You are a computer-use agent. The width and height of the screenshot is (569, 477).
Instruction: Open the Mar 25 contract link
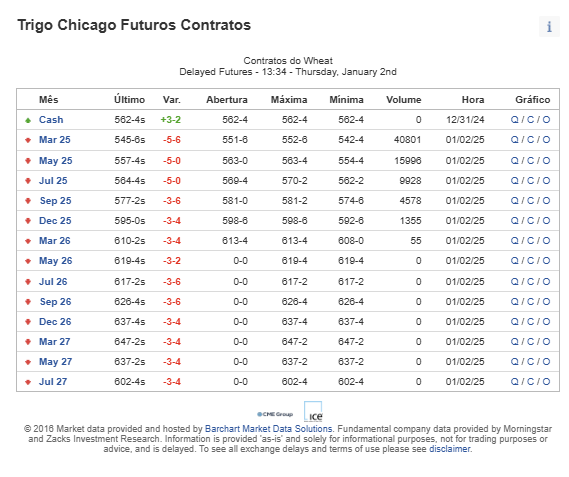click(x=55, y=140)
